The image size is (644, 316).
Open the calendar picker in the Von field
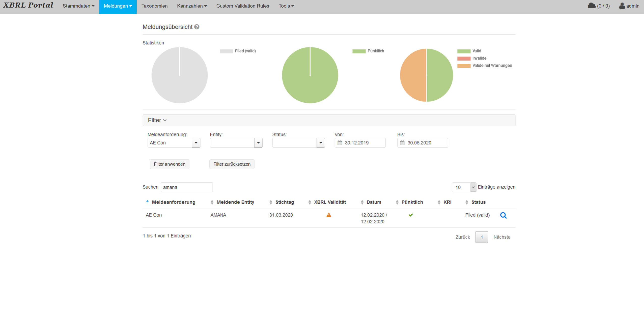tap(340, 142)
